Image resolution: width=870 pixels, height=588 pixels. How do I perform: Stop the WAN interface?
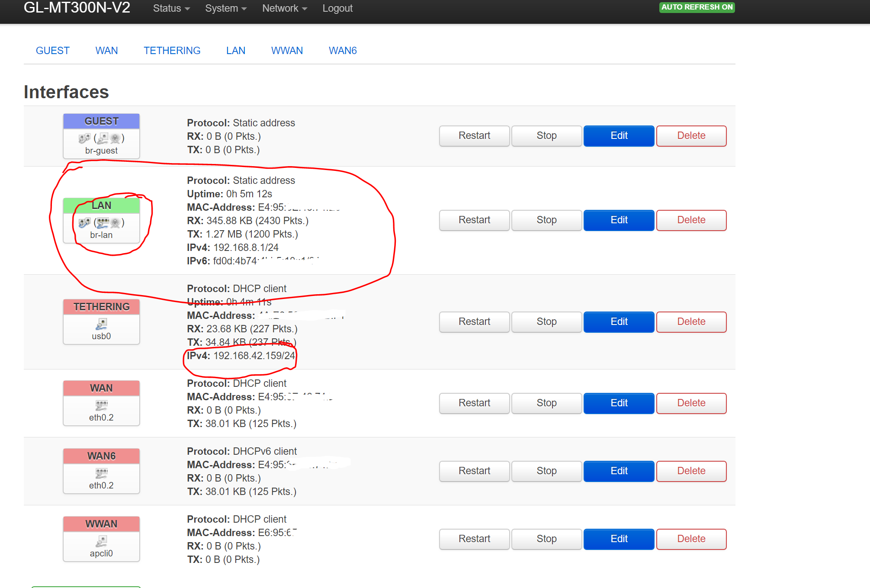546,403
